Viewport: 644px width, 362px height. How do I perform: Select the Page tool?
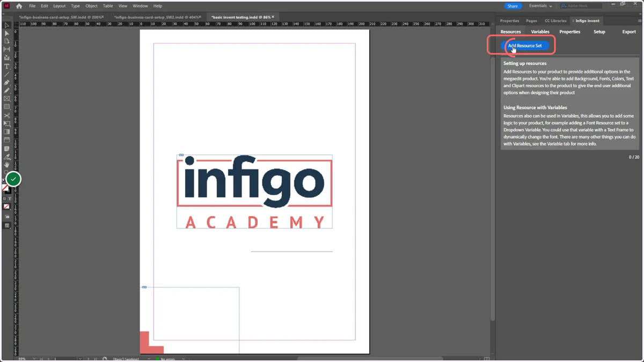[x=7, y=41]
